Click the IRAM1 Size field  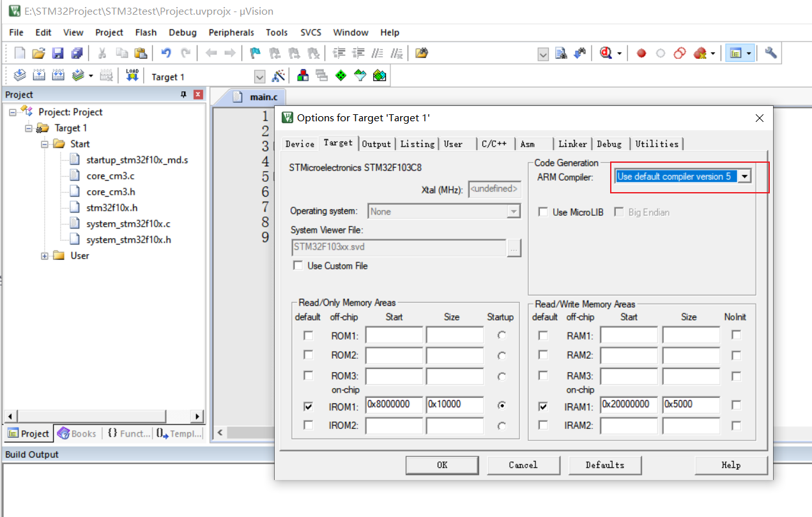(x=691, y=405)
